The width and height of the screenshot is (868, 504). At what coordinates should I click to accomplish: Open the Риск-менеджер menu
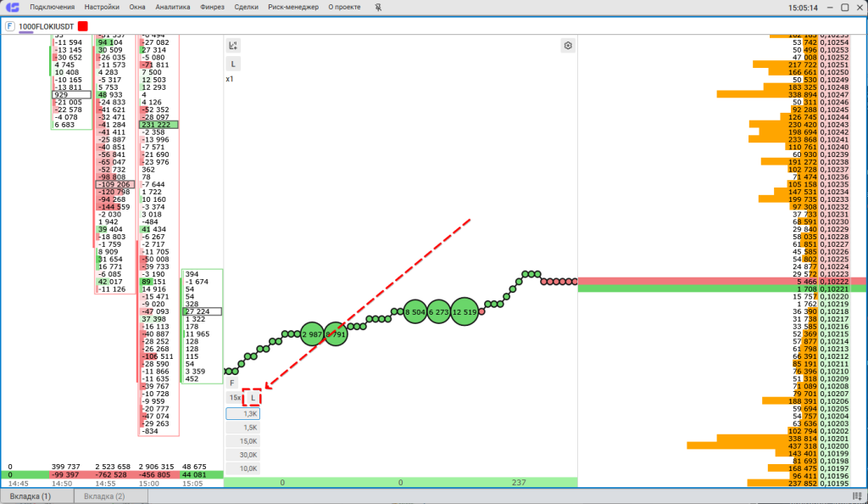pyautogui.click(x=292, y=7)
